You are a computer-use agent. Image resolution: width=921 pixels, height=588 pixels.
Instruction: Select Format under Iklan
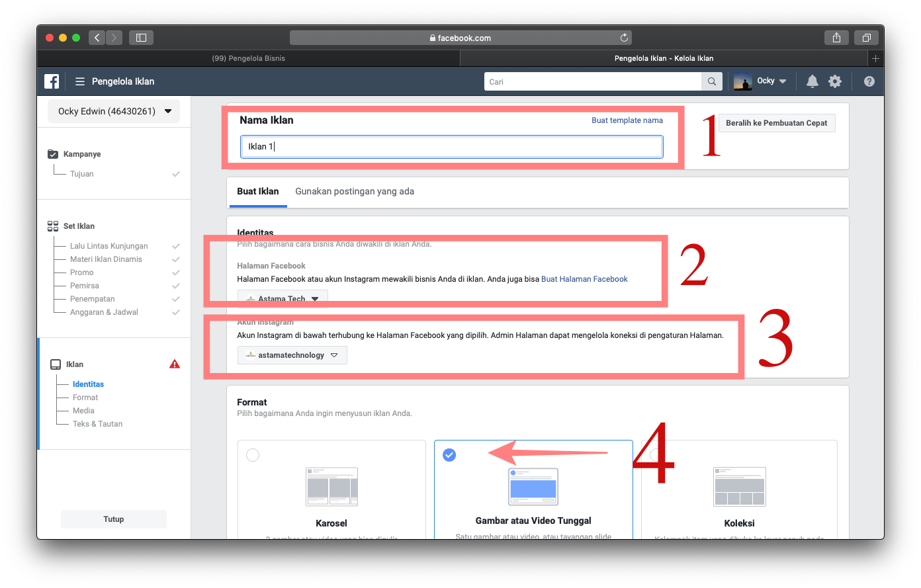click(85, 398)
